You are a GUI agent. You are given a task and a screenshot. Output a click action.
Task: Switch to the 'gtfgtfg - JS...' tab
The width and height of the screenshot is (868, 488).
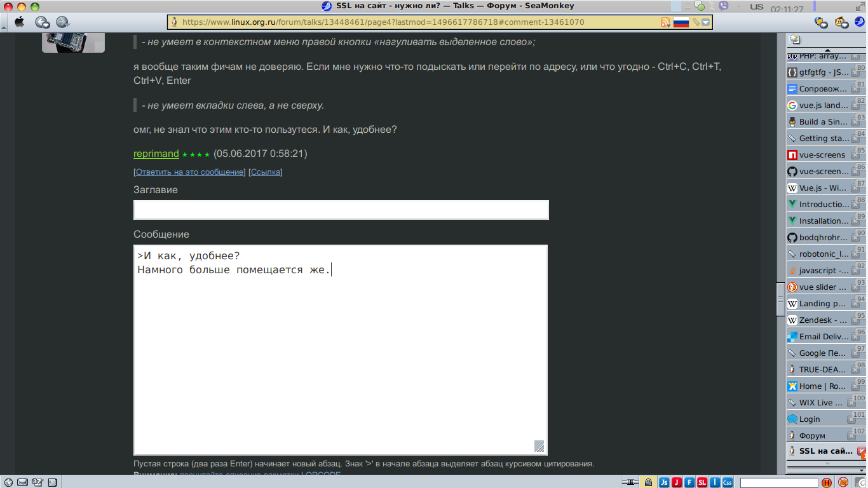tap(826, 72)
